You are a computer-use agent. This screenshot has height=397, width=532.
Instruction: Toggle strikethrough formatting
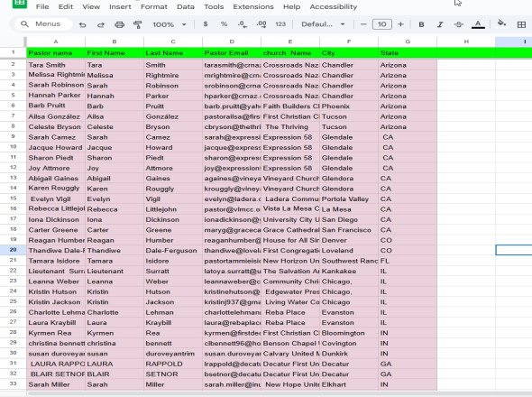coord(459,24)
